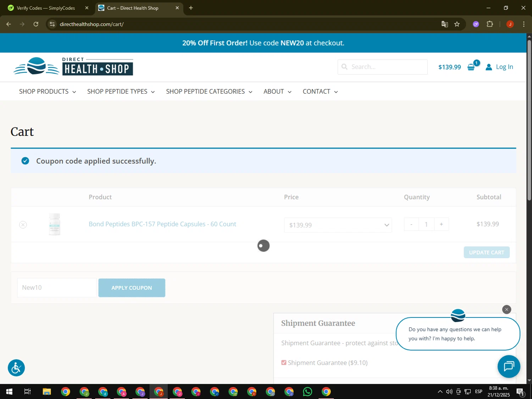Open the Direct Health Shop logo
532x399 pixels.
[x=73, y=67]
